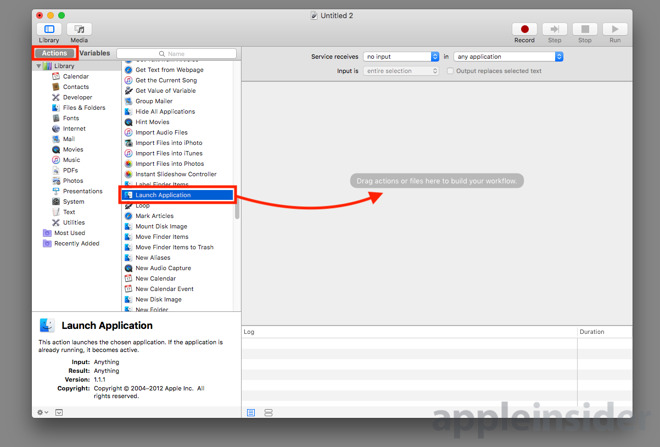Select New Audio Capture action
This screenshot has width=660, height=447.
[x=163, y=268]
